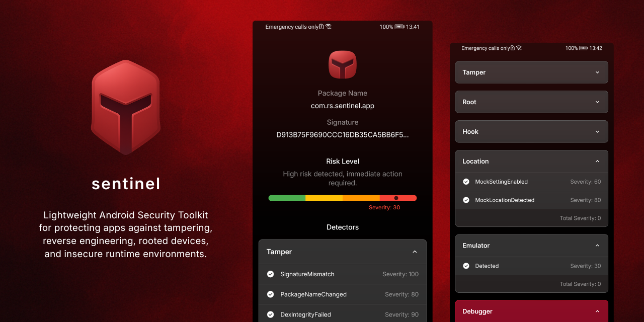Click 'Severity: 90' in the DexIntegrityFailed row

402,314
